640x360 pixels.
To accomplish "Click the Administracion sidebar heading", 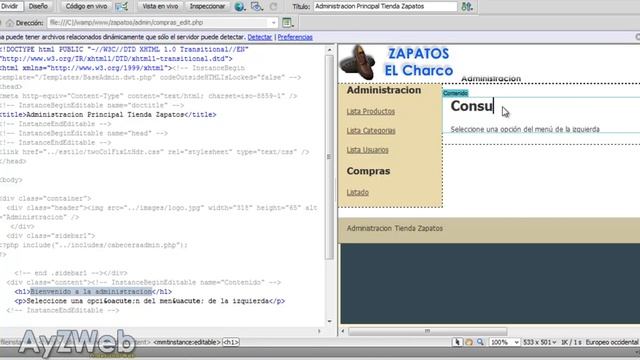I will tap(384, 90).
